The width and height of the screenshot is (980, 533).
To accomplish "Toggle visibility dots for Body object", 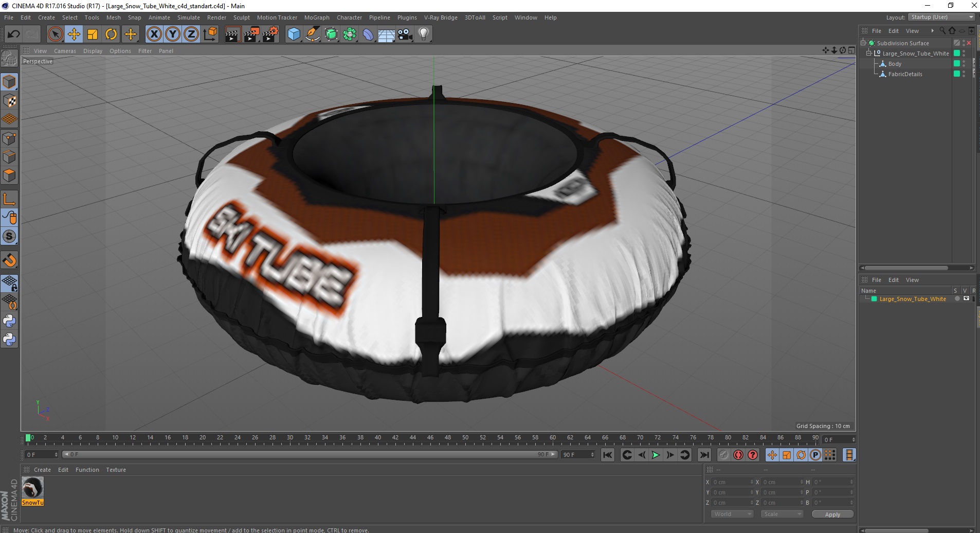I will pyautogui.click(x=964, y=64).
